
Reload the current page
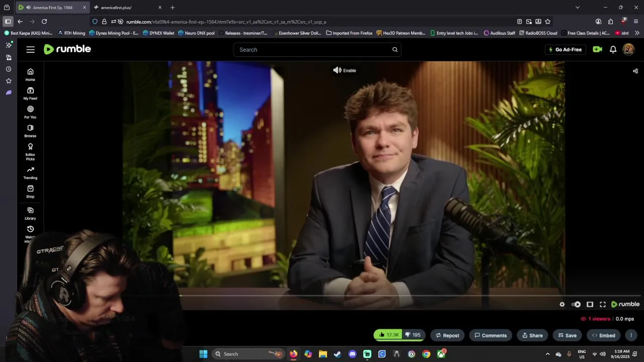pos(44,22)
